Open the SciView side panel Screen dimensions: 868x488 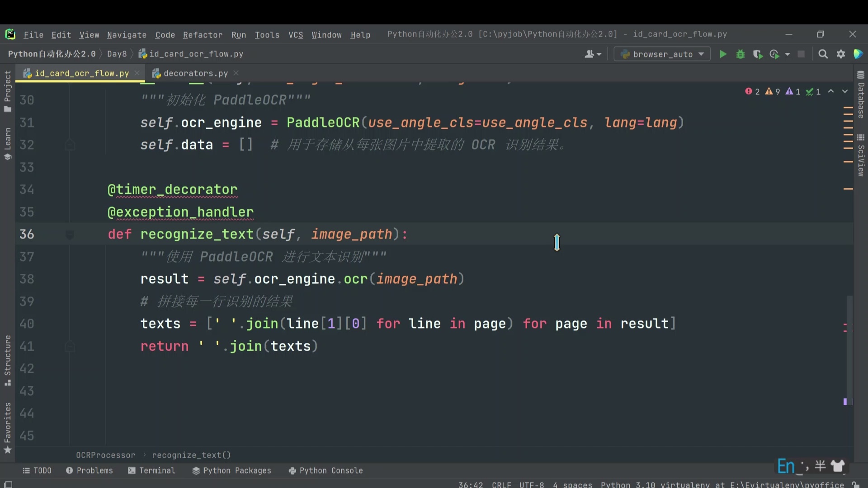[x=861, y=155]
